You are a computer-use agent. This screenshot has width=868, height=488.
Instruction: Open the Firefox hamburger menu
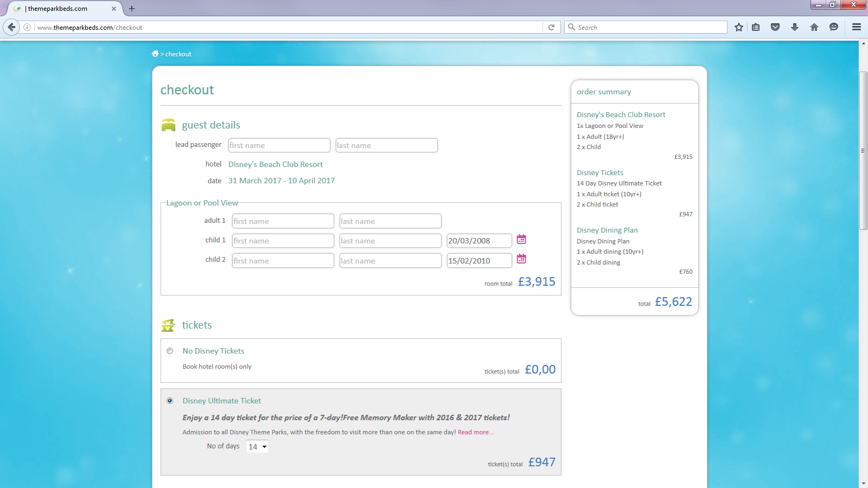tap(857, 27)
